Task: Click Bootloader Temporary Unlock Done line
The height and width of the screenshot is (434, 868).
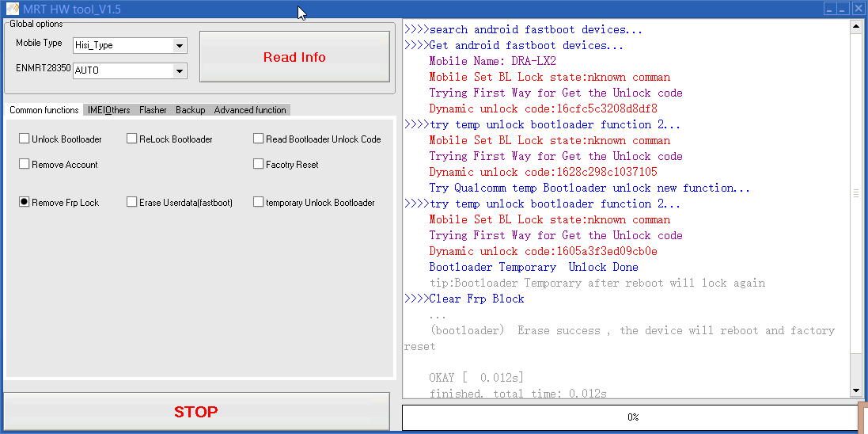Action: pos(533,267)
